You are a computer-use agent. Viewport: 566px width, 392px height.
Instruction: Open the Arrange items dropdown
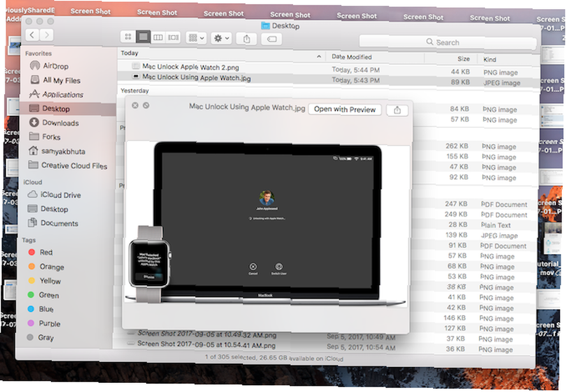tap(196, 38)
